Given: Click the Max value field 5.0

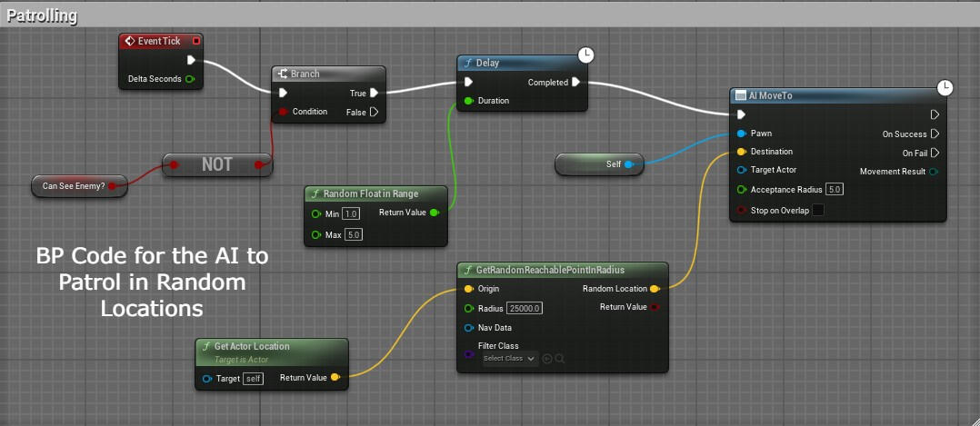Looking at the screenshot, I should pos(354,235).
